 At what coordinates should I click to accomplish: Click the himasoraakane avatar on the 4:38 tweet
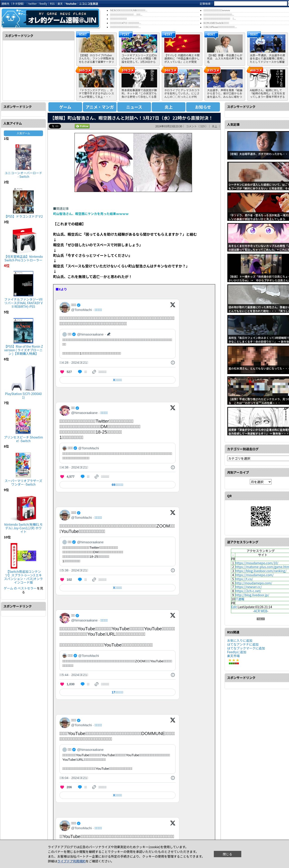coord(65,410)
